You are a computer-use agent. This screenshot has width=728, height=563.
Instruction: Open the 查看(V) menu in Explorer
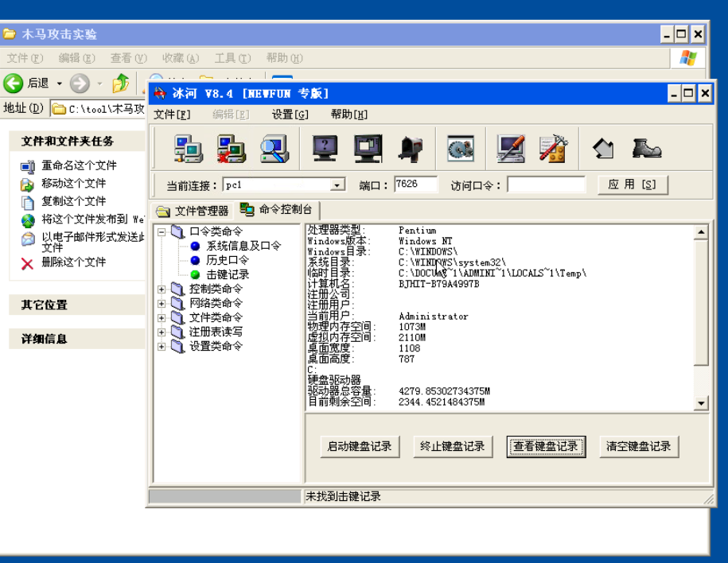[129, 58]
